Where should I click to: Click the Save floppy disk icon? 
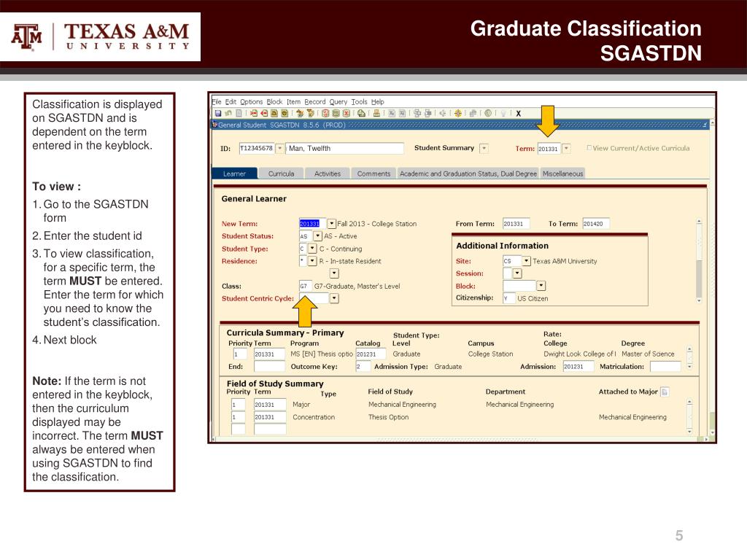point(217,113)
